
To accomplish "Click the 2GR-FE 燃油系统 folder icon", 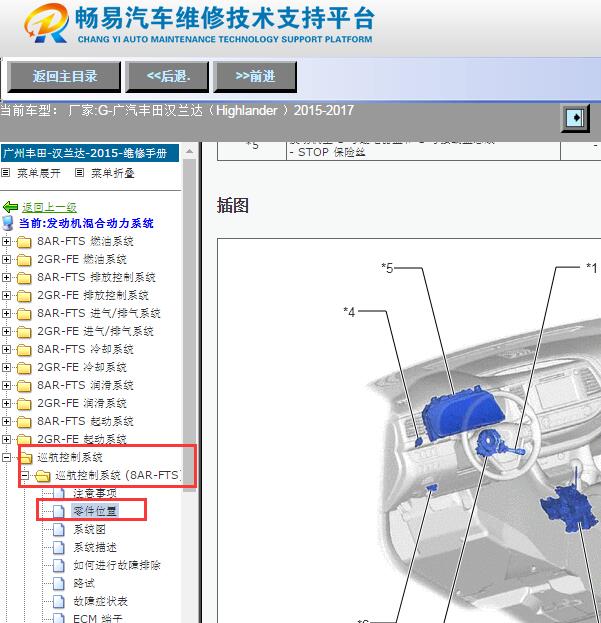I will [x=24, y=260].
